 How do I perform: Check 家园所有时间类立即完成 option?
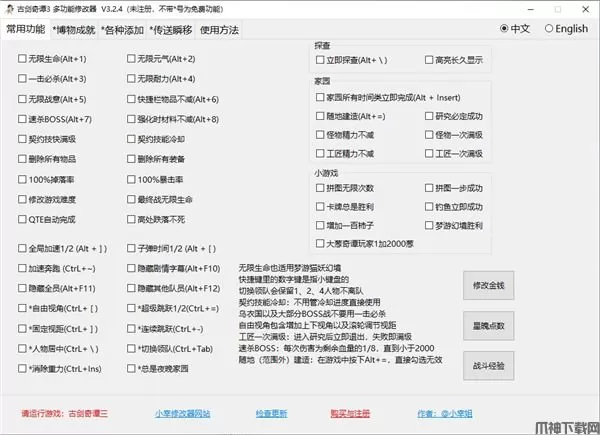point(320,97)
